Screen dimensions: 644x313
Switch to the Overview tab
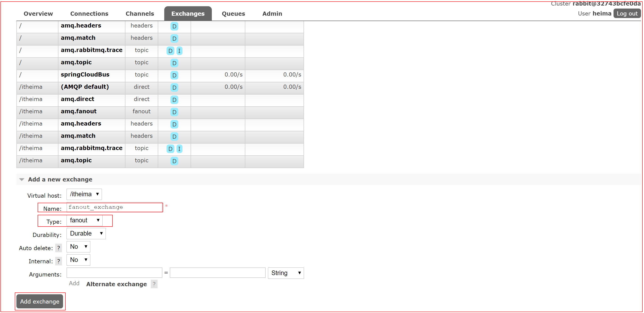coord(38,14)
